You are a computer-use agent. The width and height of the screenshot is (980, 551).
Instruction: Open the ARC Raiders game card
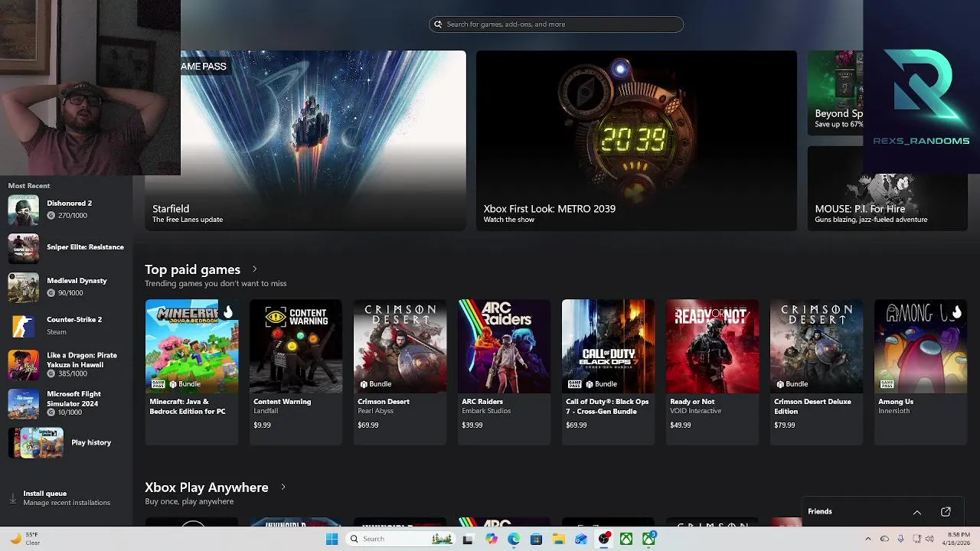click(x=504, y=372)
